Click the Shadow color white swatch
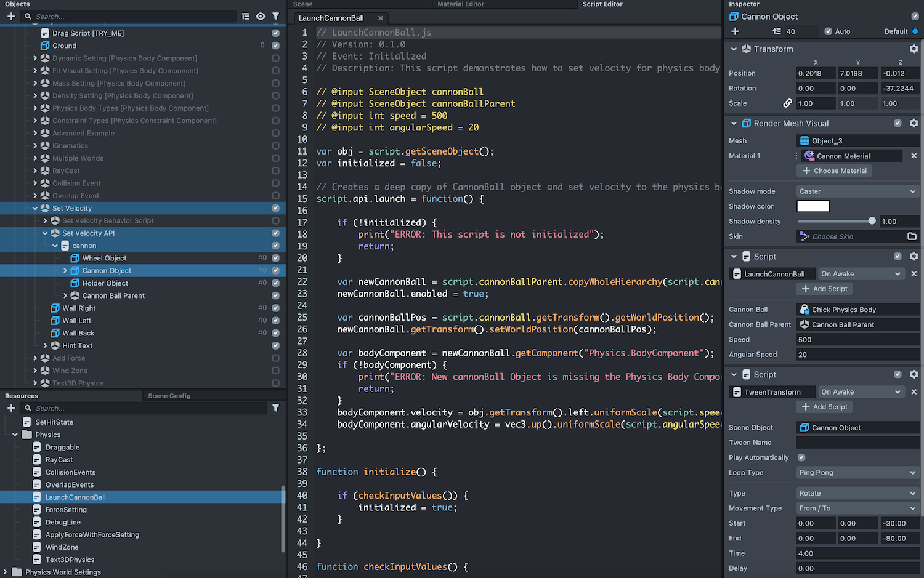The height and width of the screenshot is (578, 924). (813, 206)
